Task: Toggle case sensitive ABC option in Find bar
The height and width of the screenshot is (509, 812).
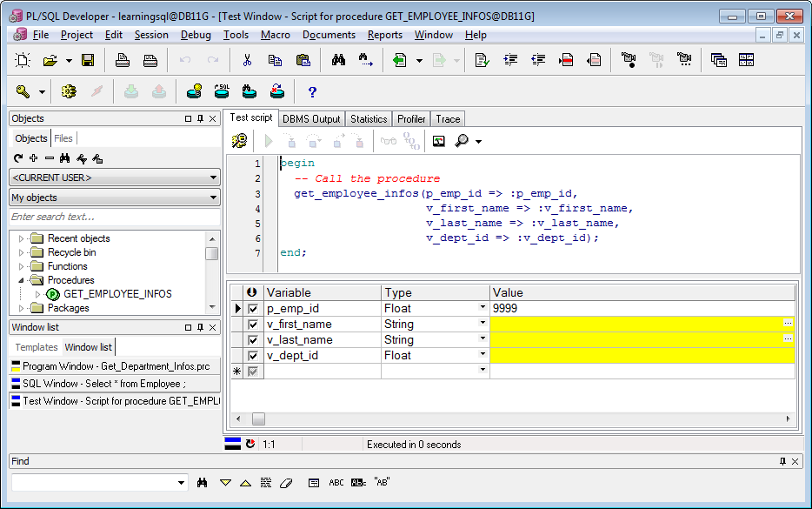Action: pyautogui.click(x=336, y=483)
